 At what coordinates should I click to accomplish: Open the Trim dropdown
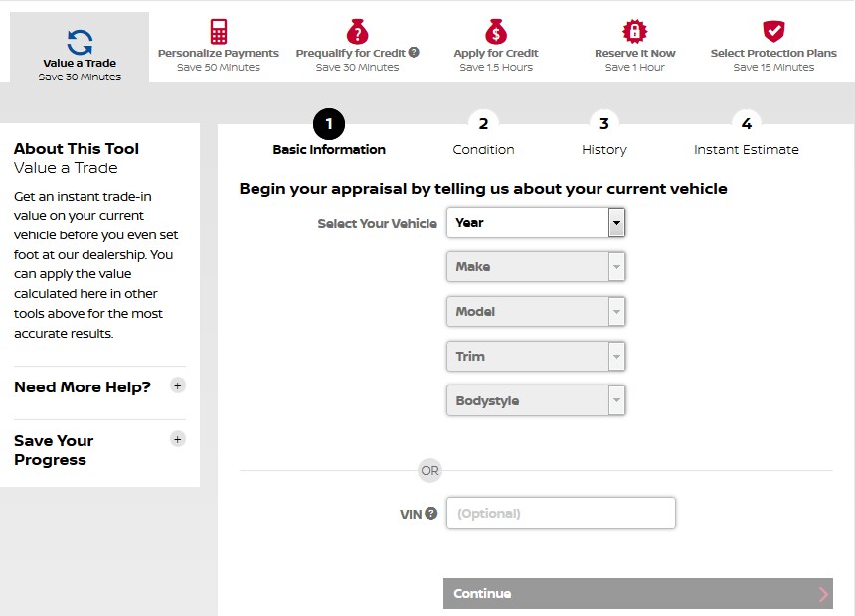click(536, 357)
